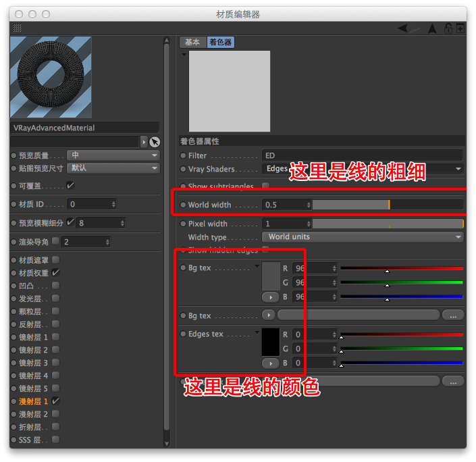Screen dimensions: 476x462
Task: Collapse the shader preview triangle
Action: (184, 55)
